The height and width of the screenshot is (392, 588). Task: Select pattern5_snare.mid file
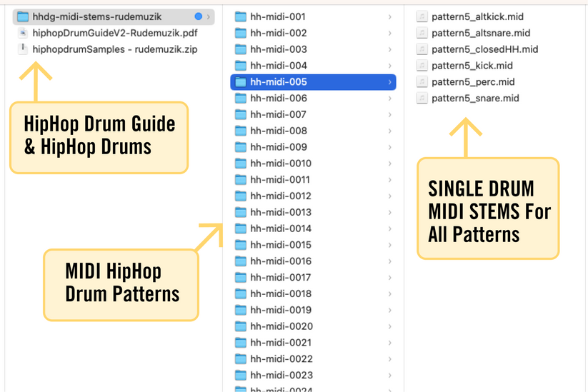pos(475,99)
